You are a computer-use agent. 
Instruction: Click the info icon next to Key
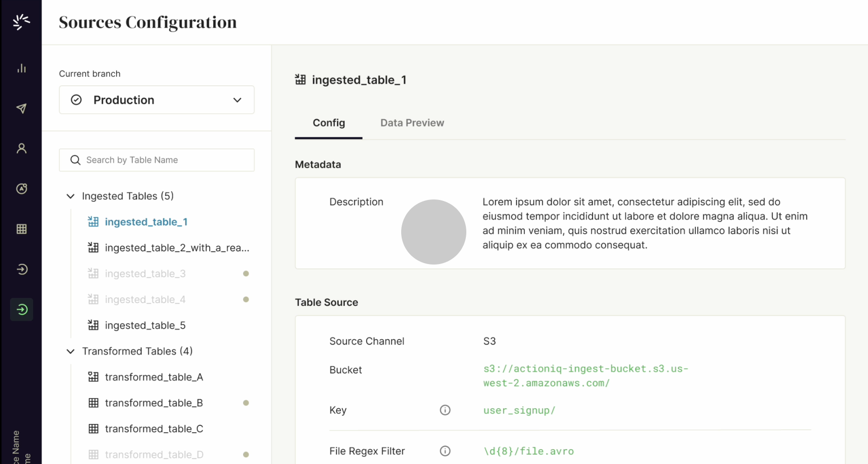[x=445, y=410]
